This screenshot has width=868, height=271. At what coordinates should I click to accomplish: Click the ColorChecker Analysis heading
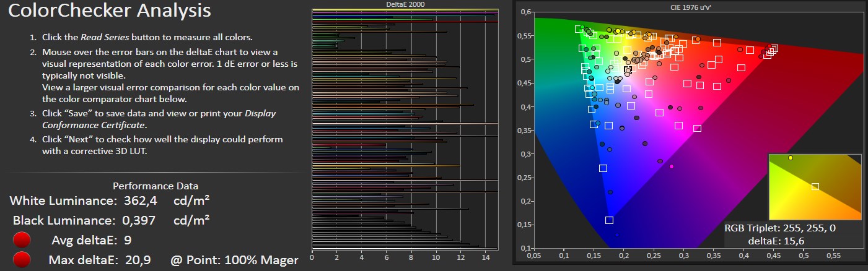pyautogui.click(x=110, y=11)
